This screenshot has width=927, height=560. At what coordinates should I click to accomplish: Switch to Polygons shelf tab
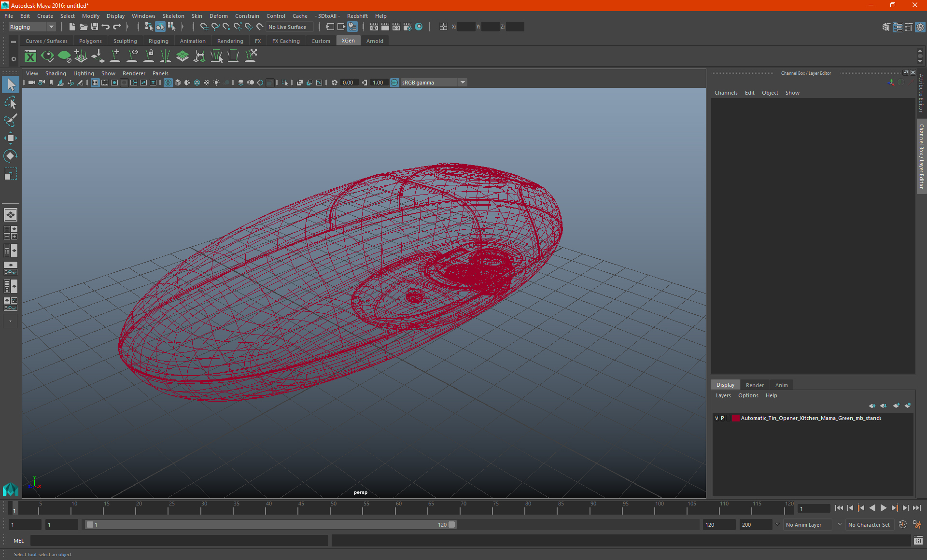90,41
